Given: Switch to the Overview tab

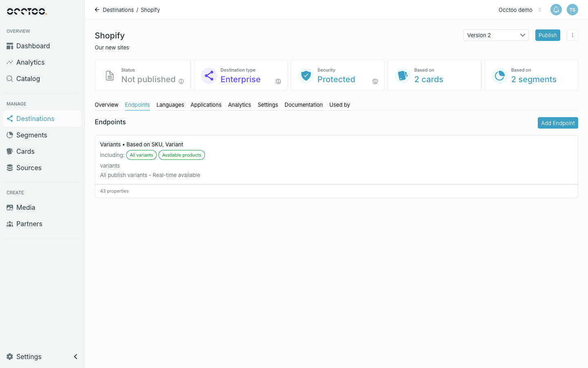Looking at the screenshot, I should point(107,105).
